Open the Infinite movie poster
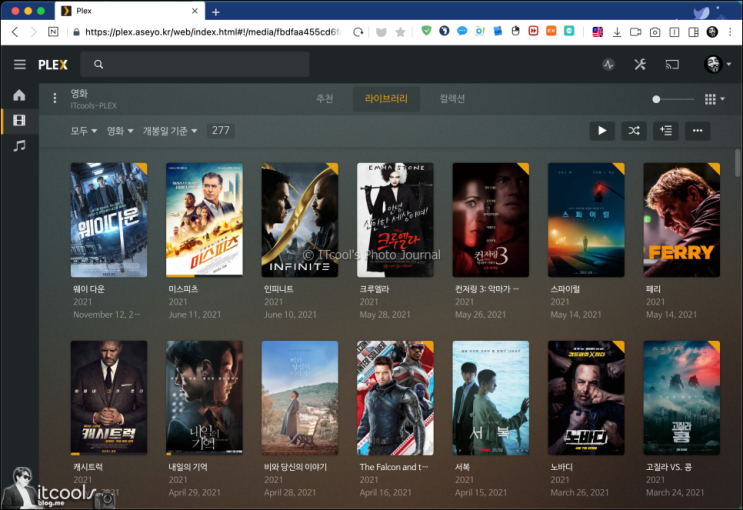Screen dimensions: 743x510 [x=300, y=220]
